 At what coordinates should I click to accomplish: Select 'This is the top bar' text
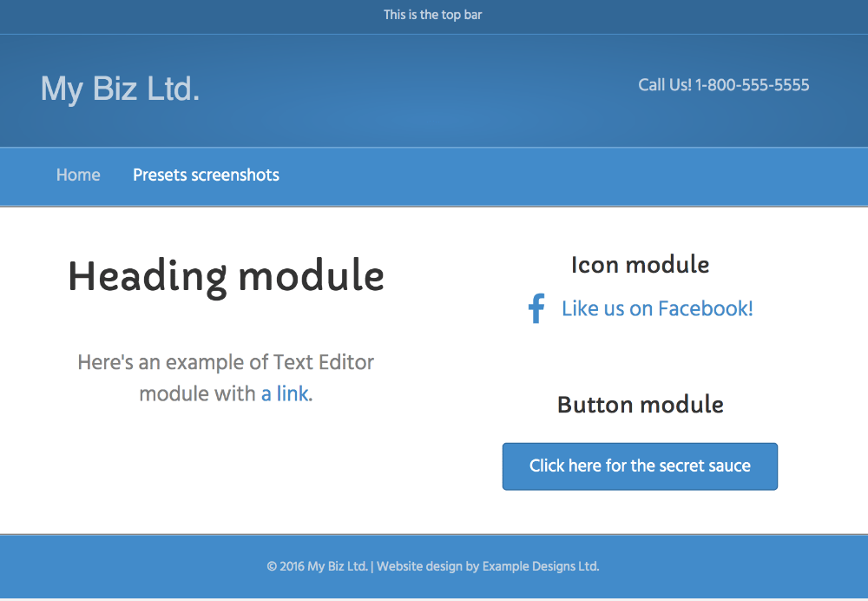433,15
